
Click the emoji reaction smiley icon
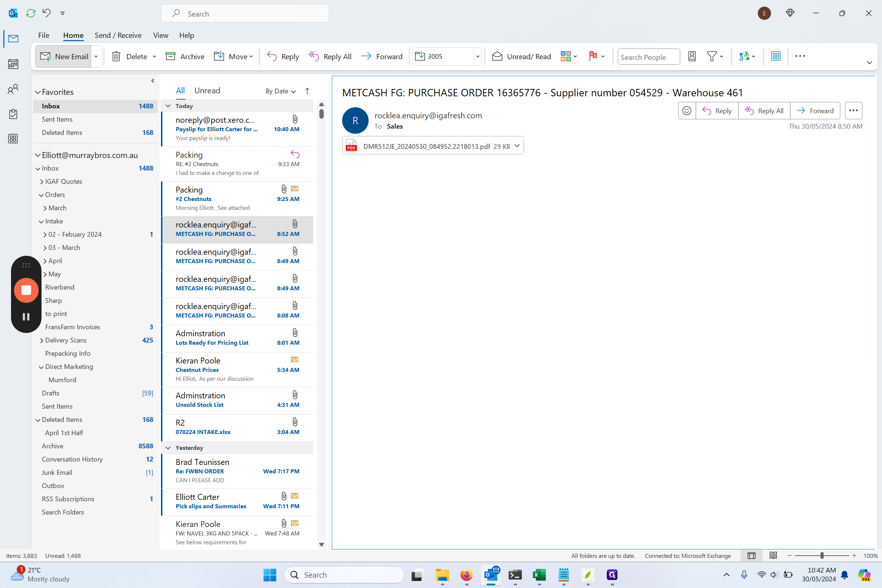point(686,111)
